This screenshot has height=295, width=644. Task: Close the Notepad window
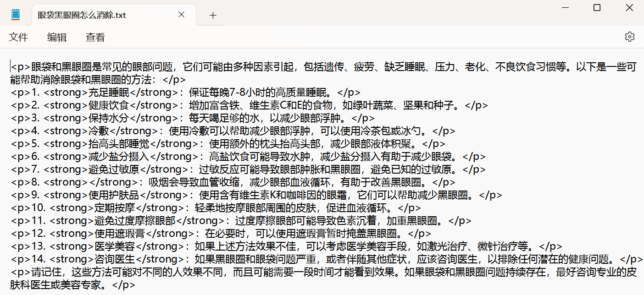(x=629, y=8)
